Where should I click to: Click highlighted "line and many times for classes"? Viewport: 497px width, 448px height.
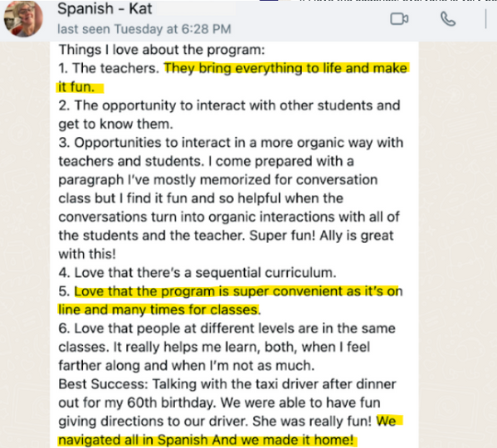click(158, 309)
